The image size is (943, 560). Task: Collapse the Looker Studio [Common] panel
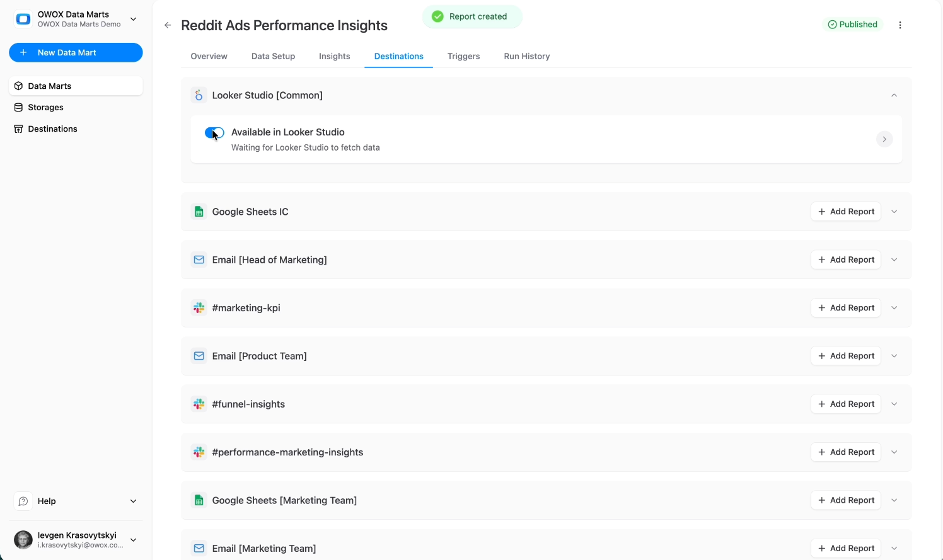point(894,95)
